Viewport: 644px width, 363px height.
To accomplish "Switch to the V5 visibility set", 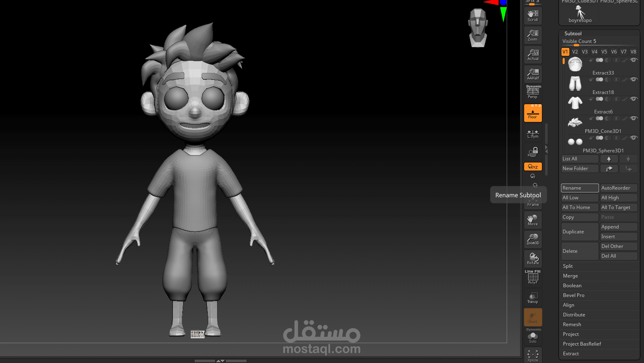I will tap(604, 52).
